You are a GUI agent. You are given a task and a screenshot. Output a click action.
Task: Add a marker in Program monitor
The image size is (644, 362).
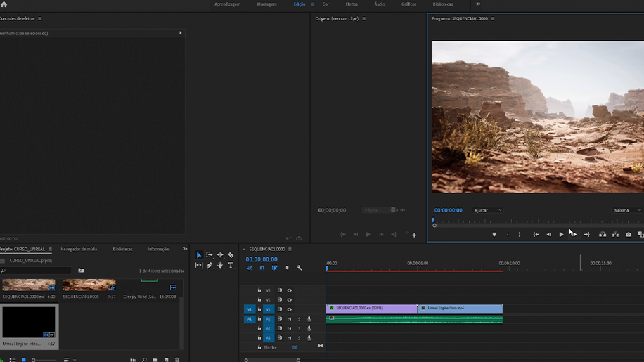[494, 235]
